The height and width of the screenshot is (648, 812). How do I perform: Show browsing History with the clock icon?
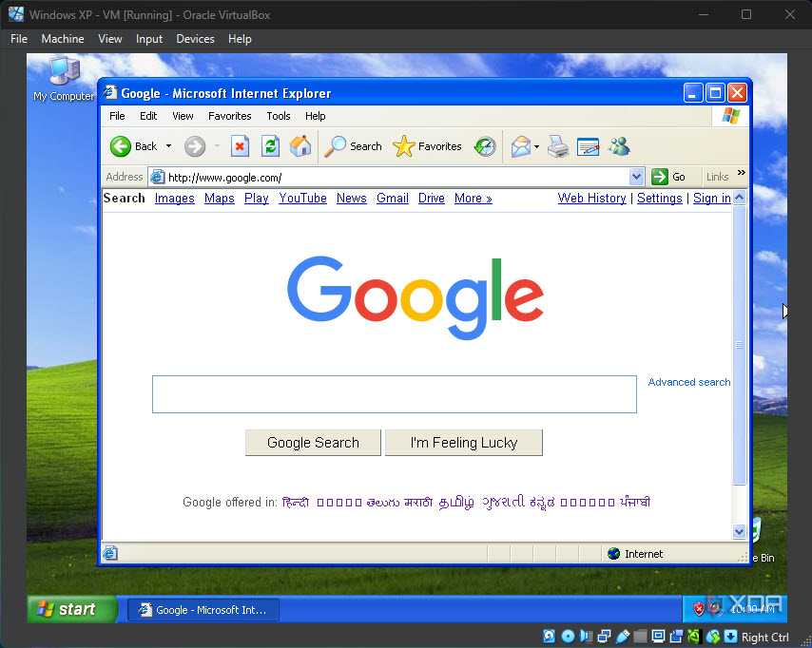485,146
